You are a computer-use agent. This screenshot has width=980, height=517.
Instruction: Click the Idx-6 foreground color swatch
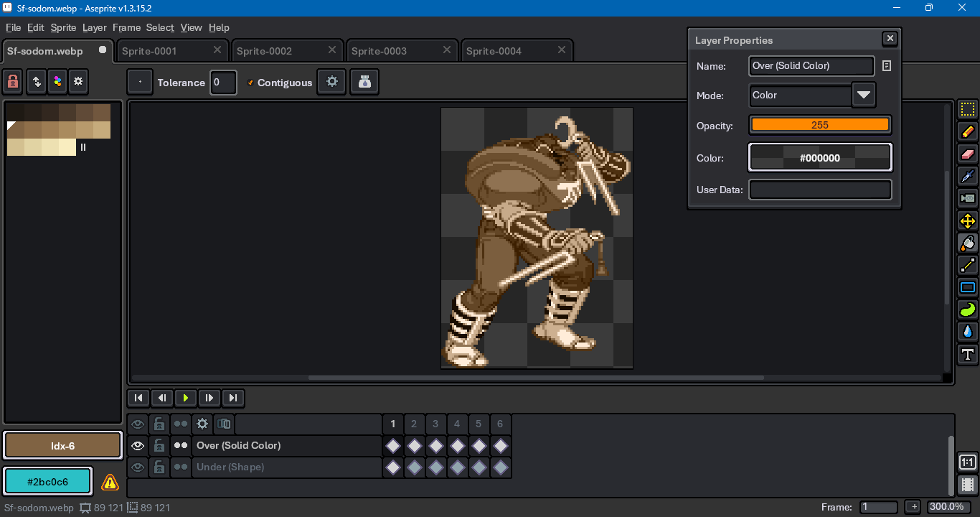(x=62, y=446)
